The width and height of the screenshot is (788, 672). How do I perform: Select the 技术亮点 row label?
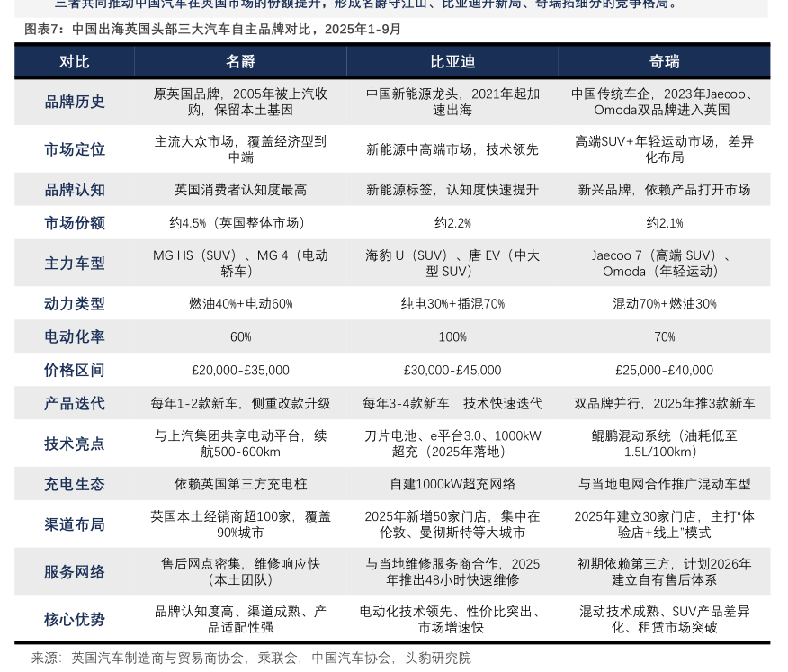point(75,444)
